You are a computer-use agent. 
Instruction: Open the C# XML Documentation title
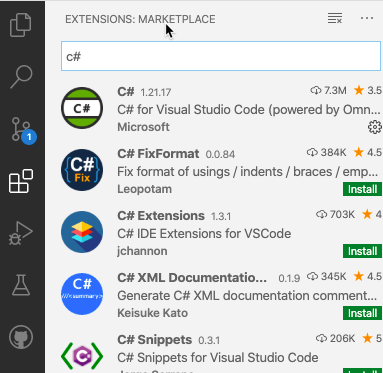[192, 278]
